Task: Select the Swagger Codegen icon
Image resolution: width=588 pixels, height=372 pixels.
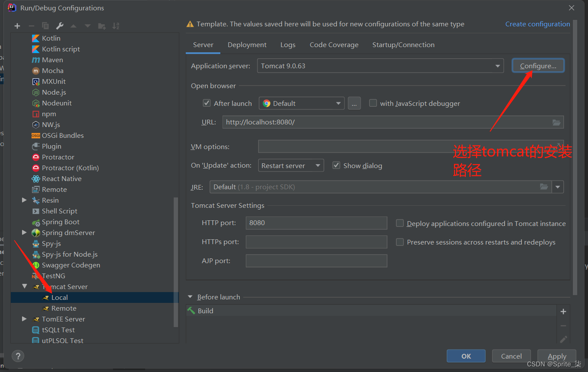Action: coord(36,265)
